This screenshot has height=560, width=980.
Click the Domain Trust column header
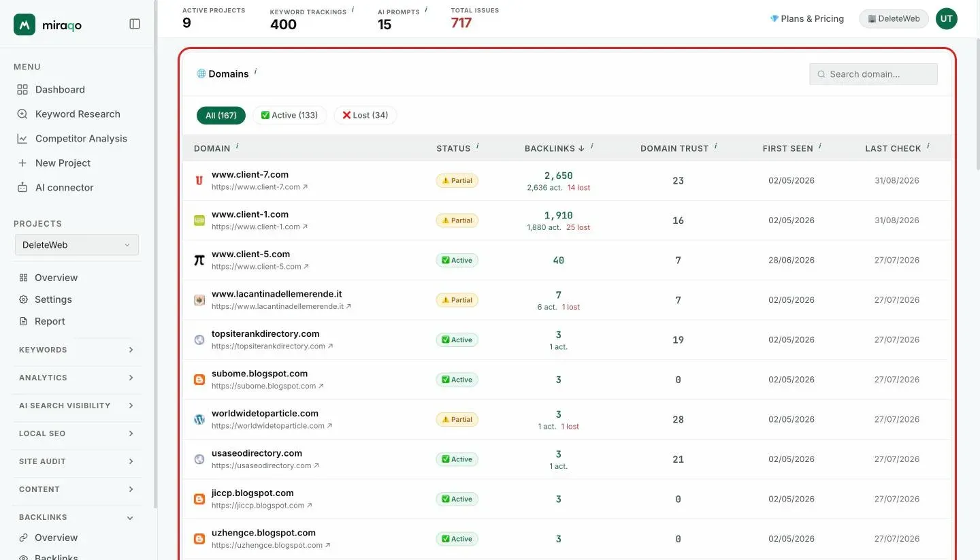pyautogui.click(x=674, y=148)
